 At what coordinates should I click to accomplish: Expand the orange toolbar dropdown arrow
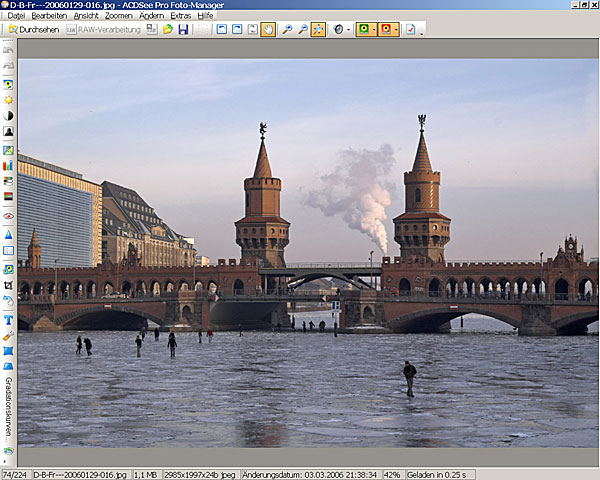(396, 30)
